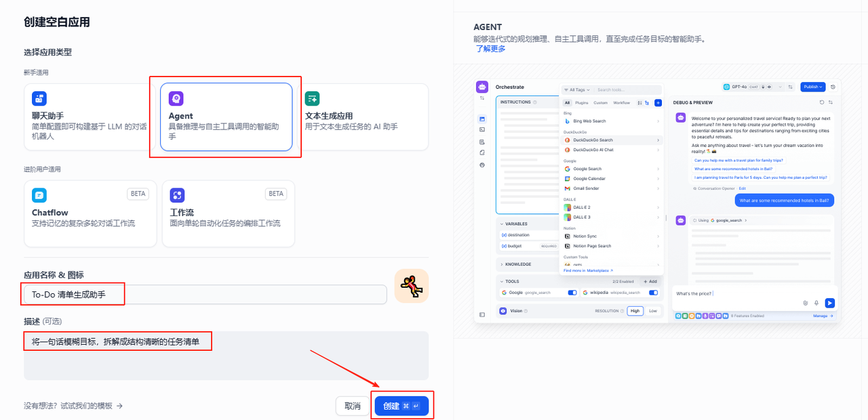Image resolution: width=868 pixels, height=420 pixels.
Task: Expand the KNOWLEDGE section
Action: pos(515,264)
